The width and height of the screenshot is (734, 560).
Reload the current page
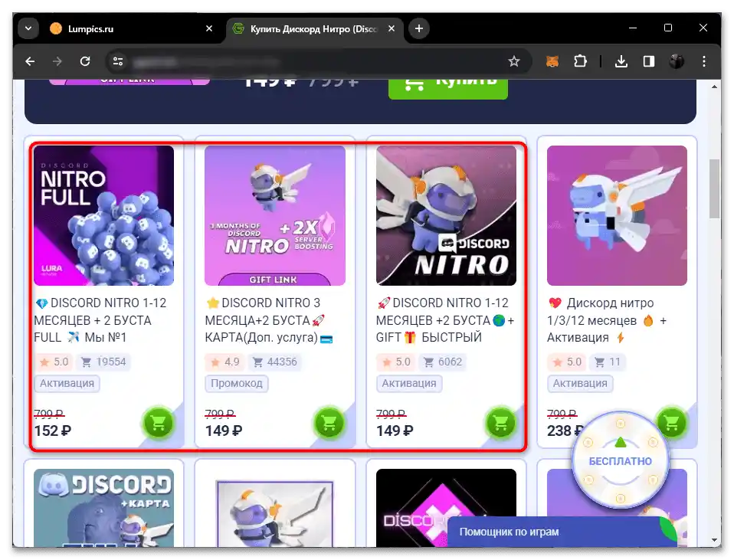click(x=85, y=61)
